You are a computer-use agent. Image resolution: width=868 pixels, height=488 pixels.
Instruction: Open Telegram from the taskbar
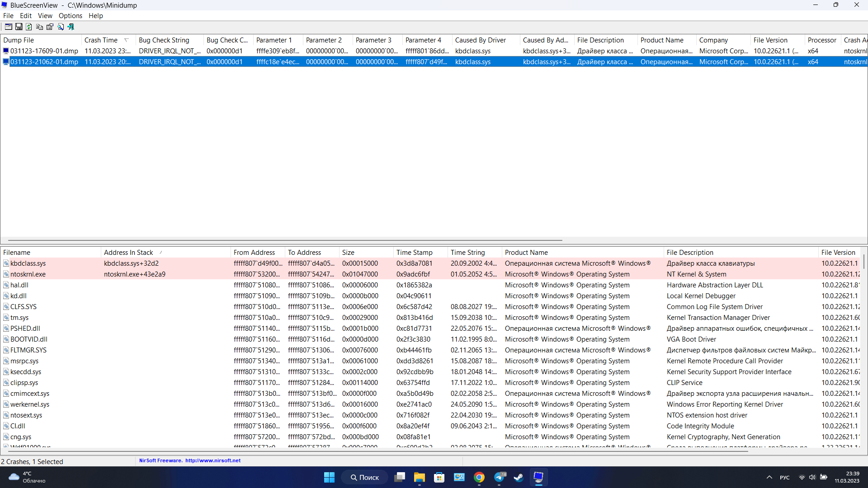[x=499, y=477]
